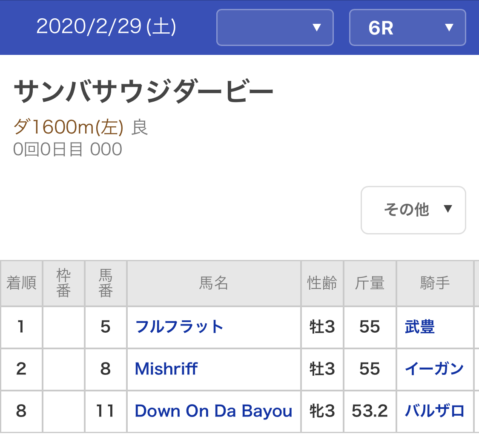Open the Mishriff horse link
This screenshot has height=448, width=479.
(x=166, y=369)
